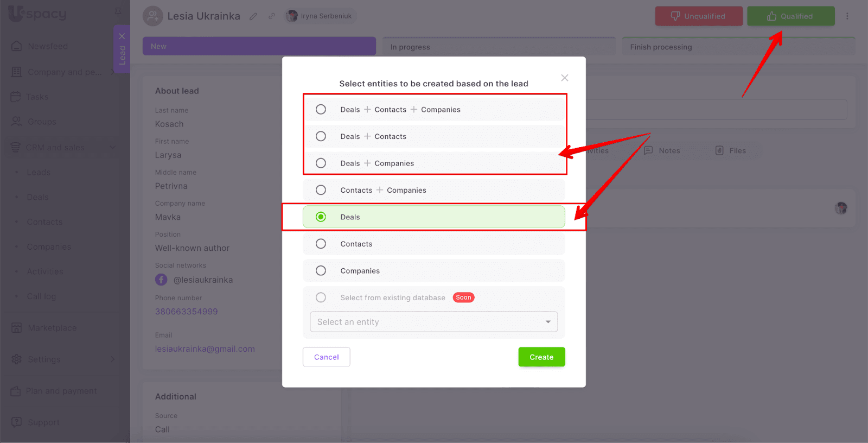The image size is (868, 443).
Task: Select the Deals + Contacts + Companies option
Action: click(321, 110)
